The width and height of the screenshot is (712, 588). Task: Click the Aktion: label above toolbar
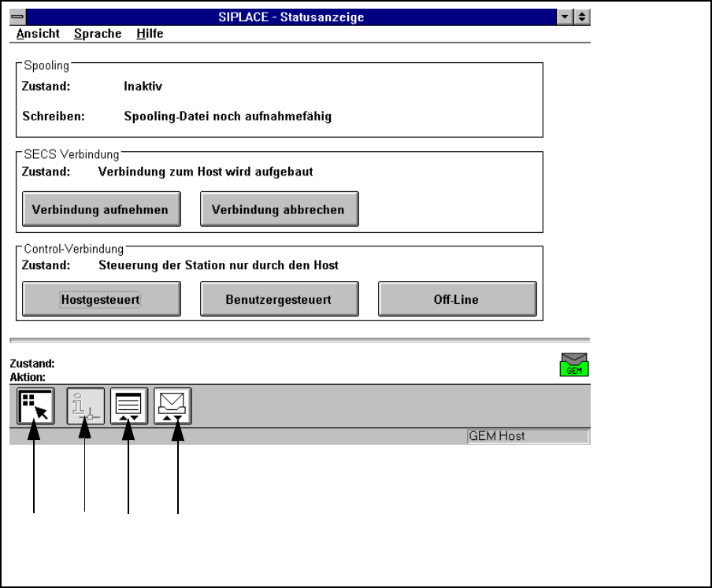(x=28, y=377)
